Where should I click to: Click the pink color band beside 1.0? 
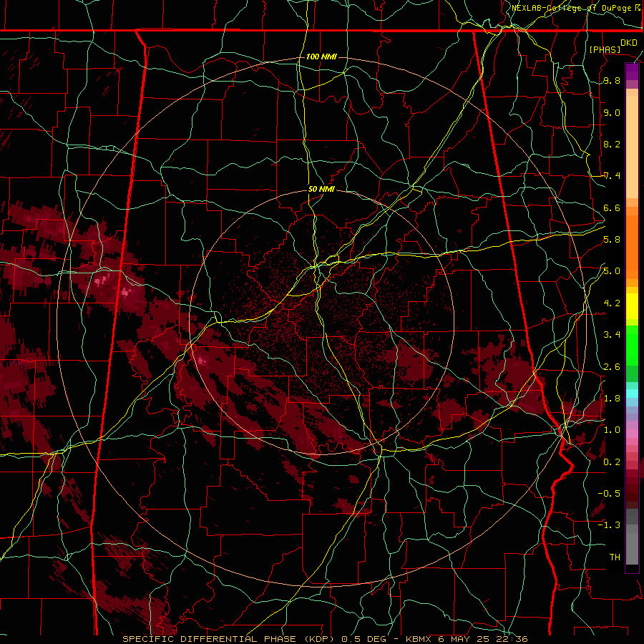632,434
